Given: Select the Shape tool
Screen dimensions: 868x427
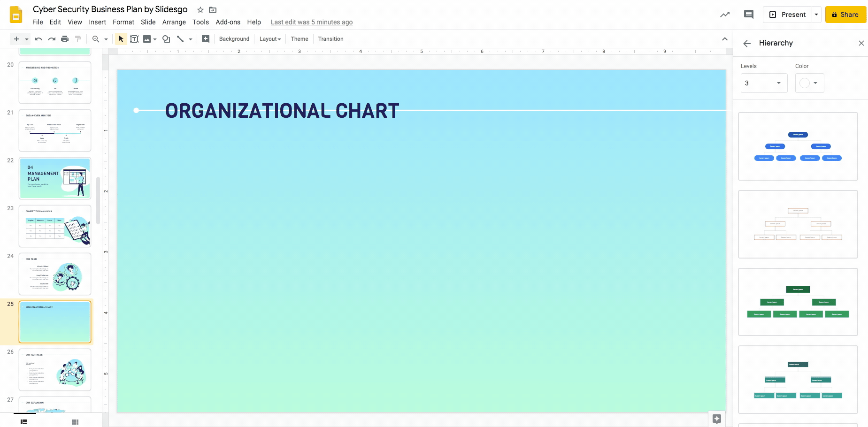Looking at the screenshot, I should [166, 38].
